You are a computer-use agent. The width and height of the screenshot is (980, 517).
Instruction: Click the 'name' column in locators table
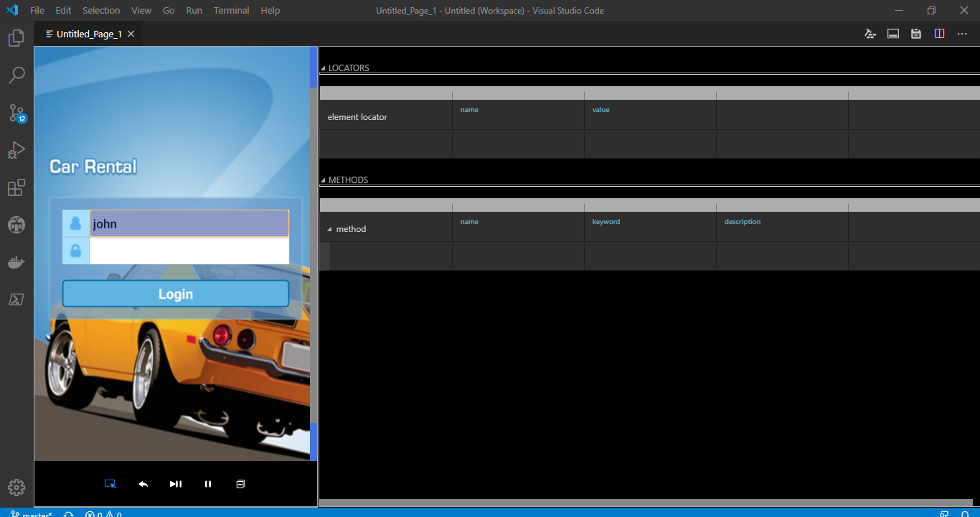coord(469,110)
